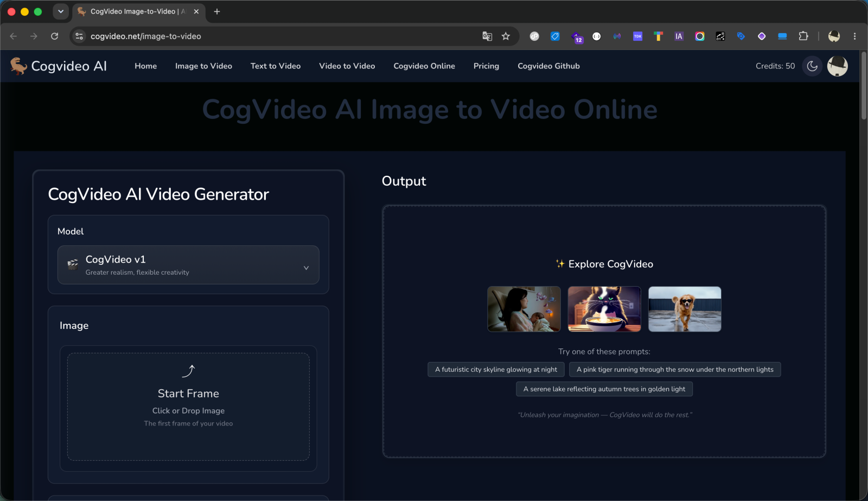Click the purple extension with 12 badge
Image resolution: width=868 pixels, height=501 pixels.
pyautogui.click(x=577, y=37)
